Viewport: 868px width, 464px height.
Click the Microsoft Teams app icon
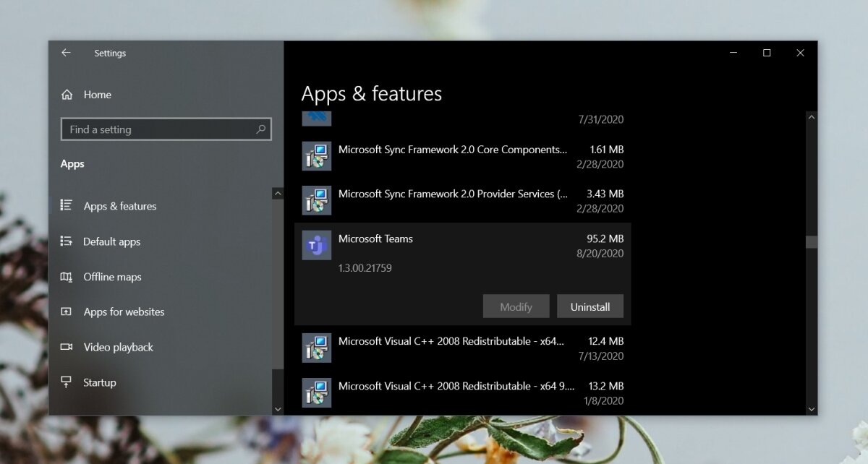(x=316, y=246)
